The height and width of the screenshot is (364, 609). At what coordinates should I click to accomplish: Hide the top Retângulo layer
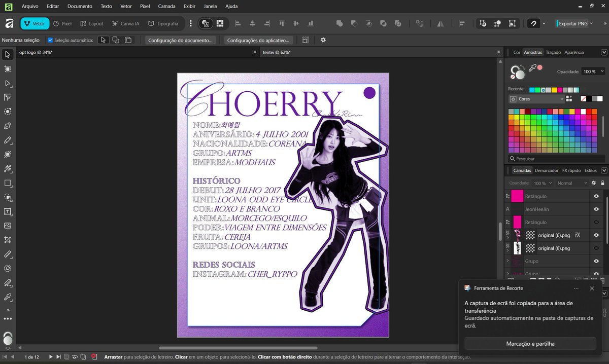point(596,196)
